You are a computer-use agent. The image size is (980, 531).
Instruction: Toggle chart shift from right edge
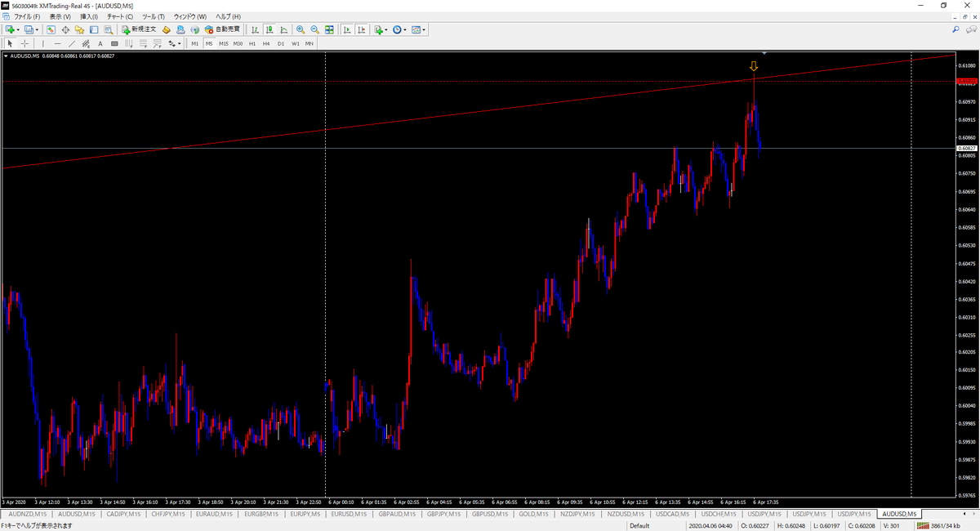361,29
